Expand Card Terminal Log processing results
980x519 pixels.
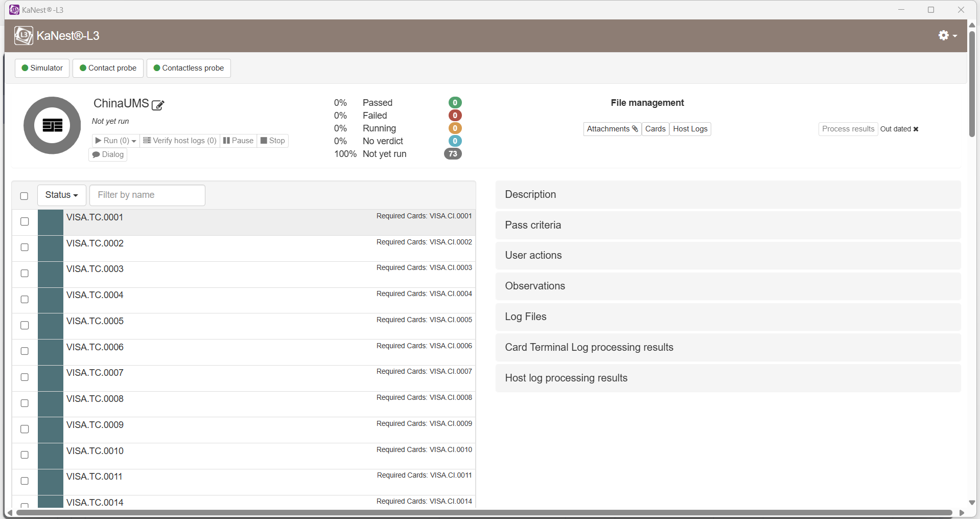point(728,347)
